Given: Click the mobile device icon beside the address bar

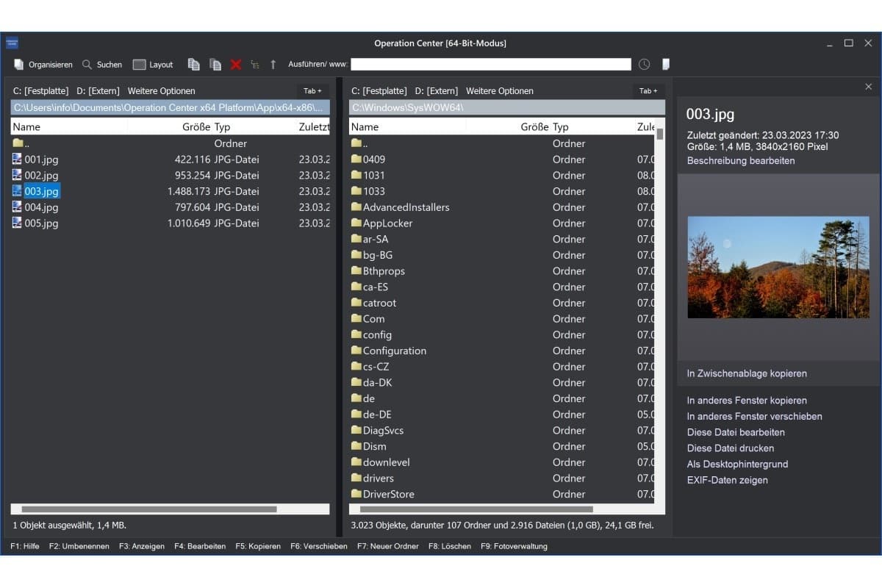Looking at the screenshot, I should (x=665, y=64).
